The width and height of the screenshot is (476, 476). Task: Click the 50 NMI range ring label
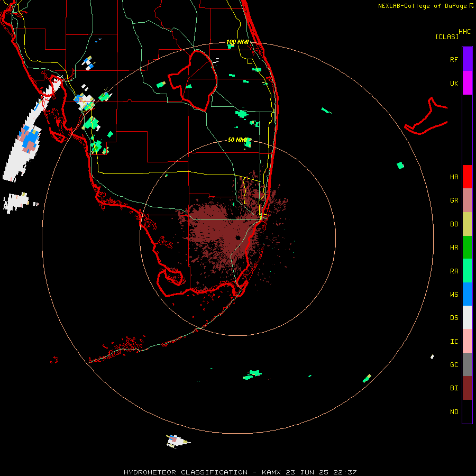(x=237, y=140)
